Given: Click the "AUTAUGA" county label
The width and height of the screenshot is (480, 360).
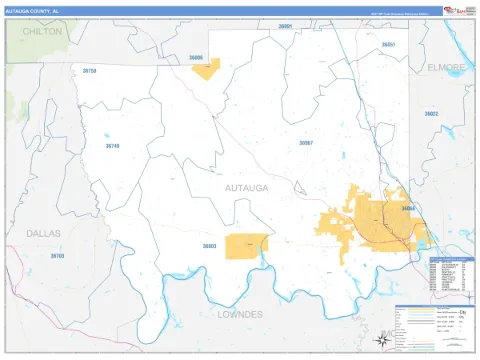Looking at the screenshot, I should point(247,188).
